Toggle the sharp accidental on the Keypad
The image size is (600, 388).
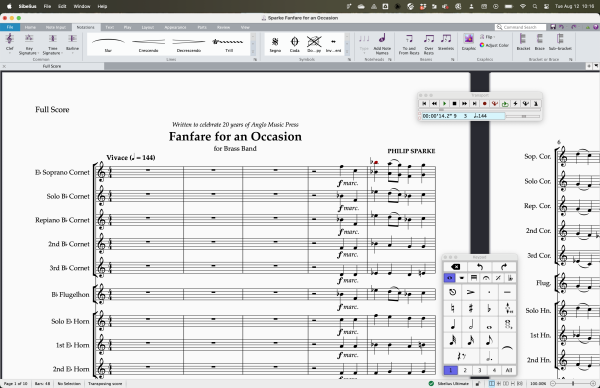click(471, 308)
